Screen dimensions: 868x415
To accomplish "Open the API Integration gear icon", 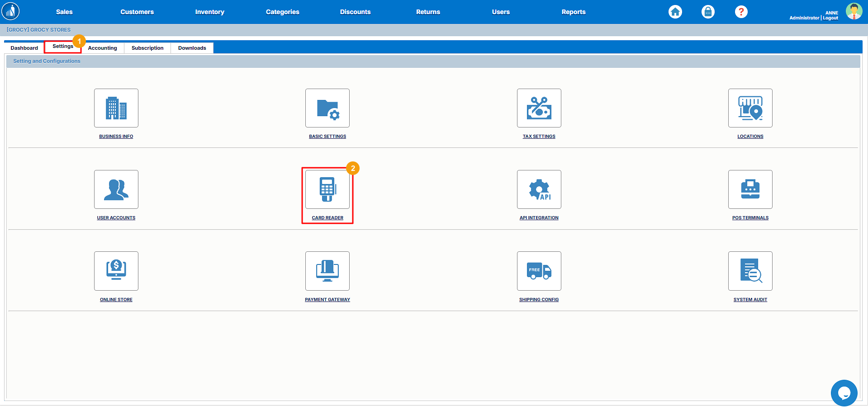I will click(539, 189).
